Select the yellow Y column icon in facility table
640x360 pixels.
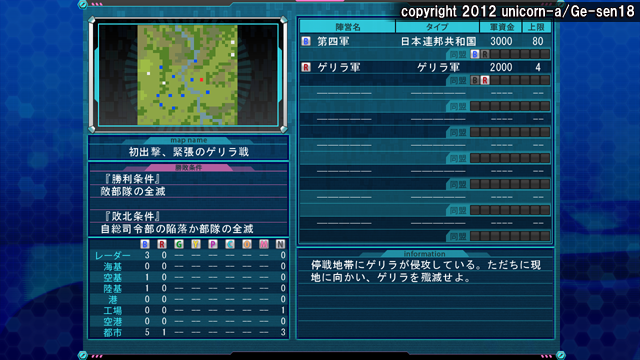(x=196, y=244)
